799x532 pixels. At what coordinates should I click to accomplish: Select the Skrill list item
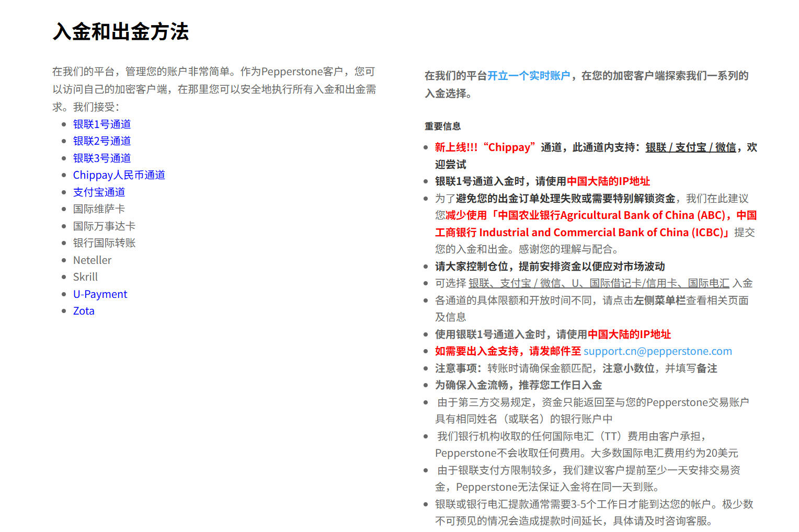click(x=85, y=277)
